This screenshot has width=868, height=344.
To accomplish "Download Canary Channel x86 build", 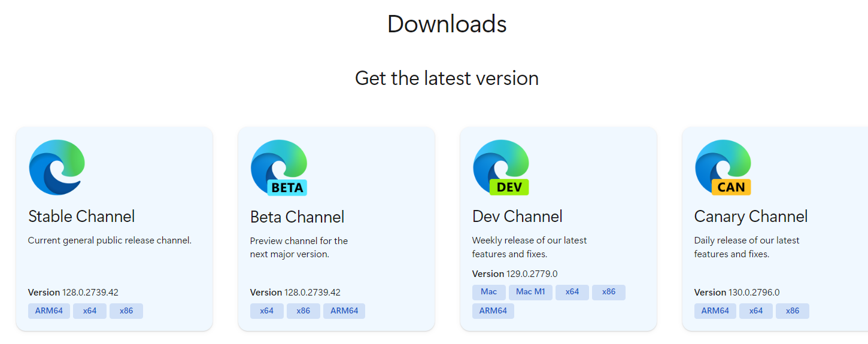I will [x=793, y=311].
